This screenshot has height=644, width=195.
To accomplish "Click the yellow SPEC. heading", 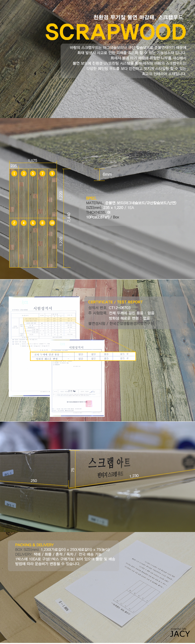I will coord(91,198).
